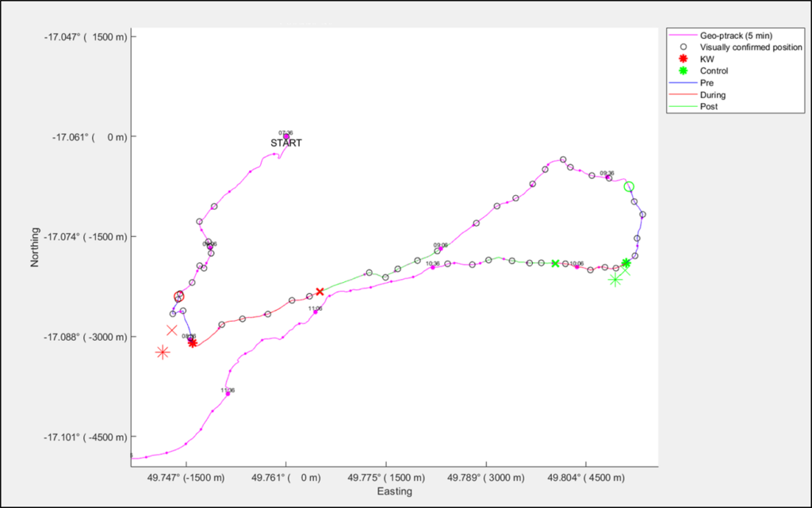Click the 10:06 time marker on the track
The height and width of the screenshot is (508, 812).
pos(577,267)
